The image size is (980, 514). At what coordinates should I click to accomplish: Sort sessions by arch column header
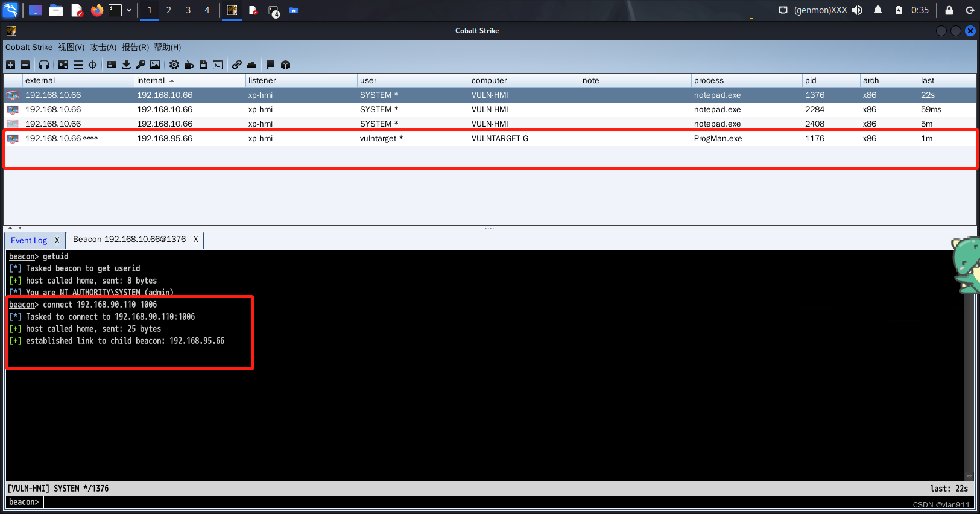[889, 80]
